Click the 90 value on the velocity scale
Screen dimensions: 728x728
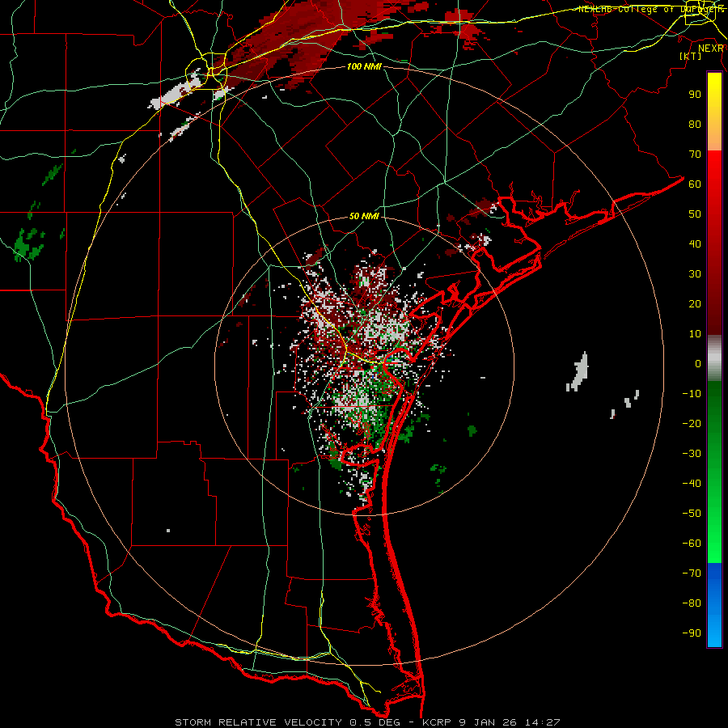click(x=695, y=95)
